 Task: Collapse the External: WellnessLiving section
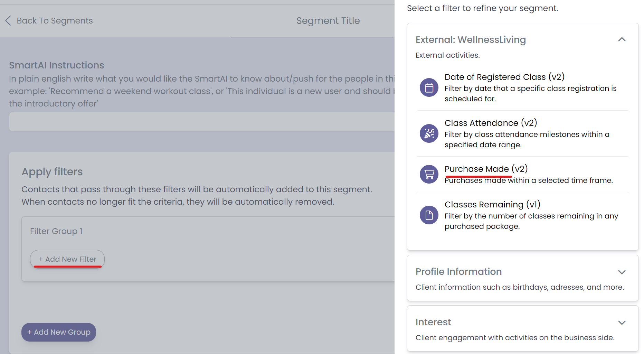point(622,39)
